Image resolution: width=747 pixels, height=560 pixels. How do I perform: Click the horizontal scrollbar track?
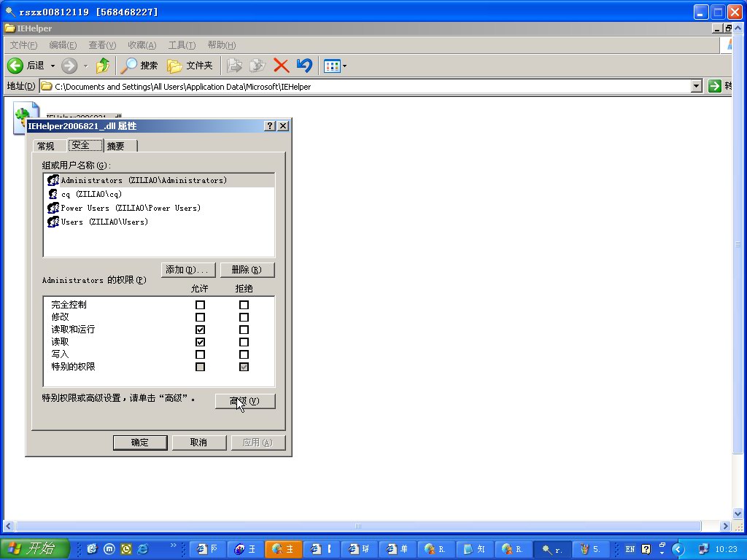point(358,526)
